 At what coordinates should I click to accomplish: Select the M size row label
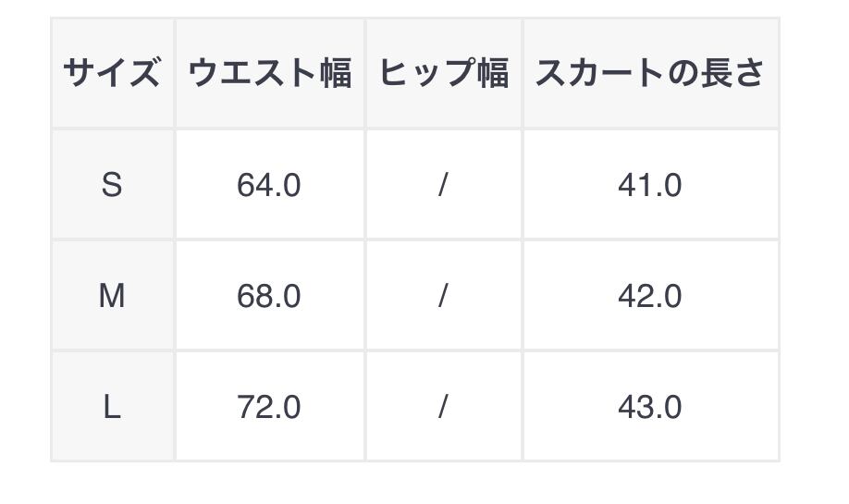point(112,296)
